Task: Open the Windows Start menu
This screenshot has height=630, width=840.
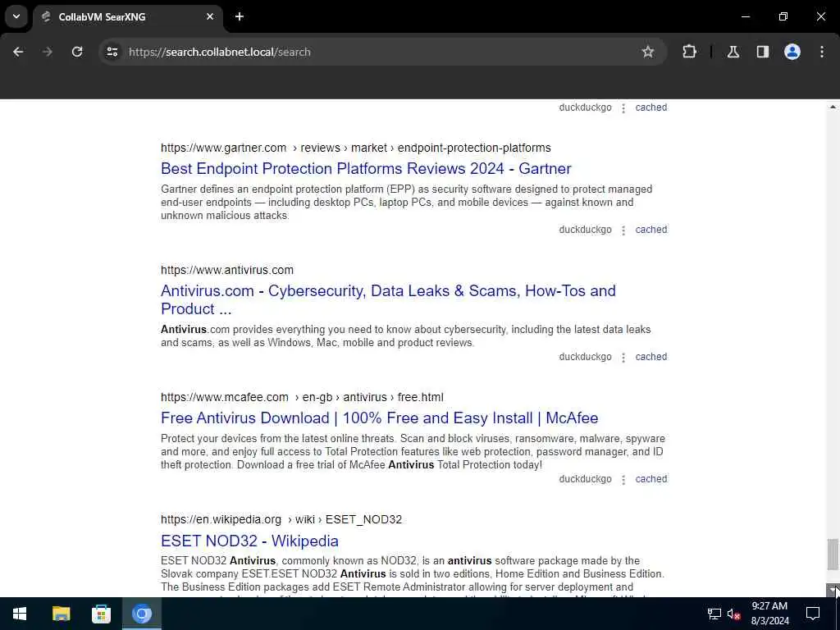Action: point(20,614)
